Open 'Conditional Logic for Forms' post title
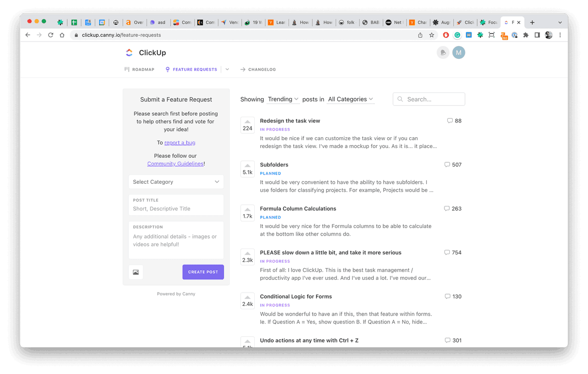 click(x=296, y=297)
